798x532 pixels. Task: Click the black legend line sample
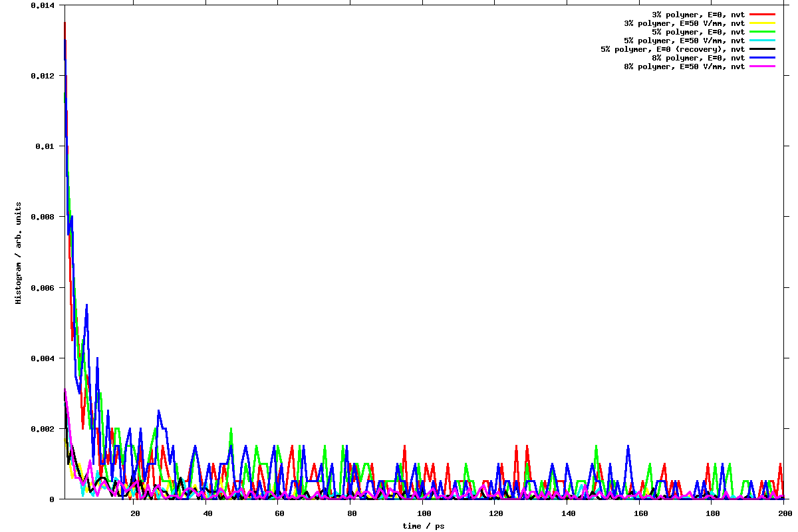[x=763, y=49]
